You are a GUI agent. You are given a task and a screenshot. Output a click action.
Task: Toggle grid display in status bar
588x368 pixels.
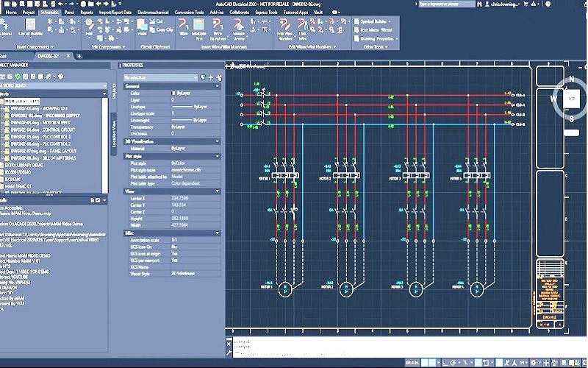click(x=426, y=363)
